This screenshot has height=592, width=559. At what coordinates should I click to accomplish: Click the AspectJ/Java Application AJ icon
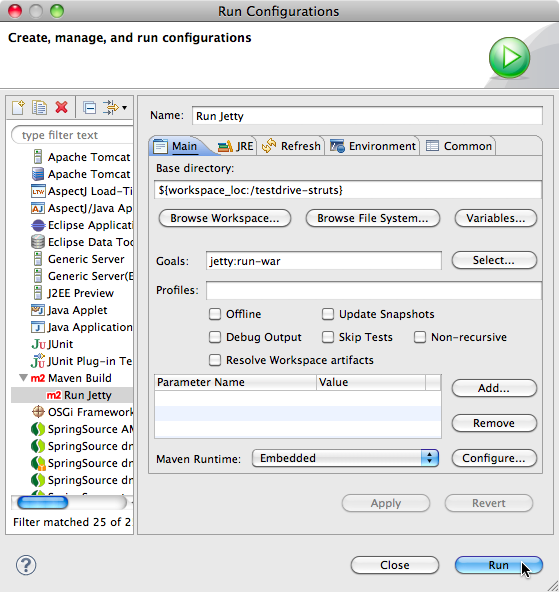click(38, 208)
